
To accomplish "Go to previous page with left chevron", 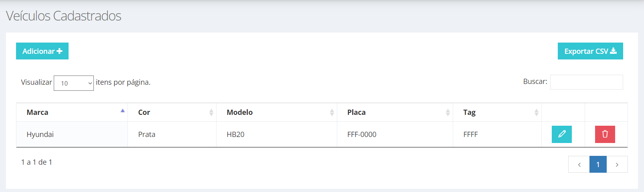I will click(x=579, y=164).
